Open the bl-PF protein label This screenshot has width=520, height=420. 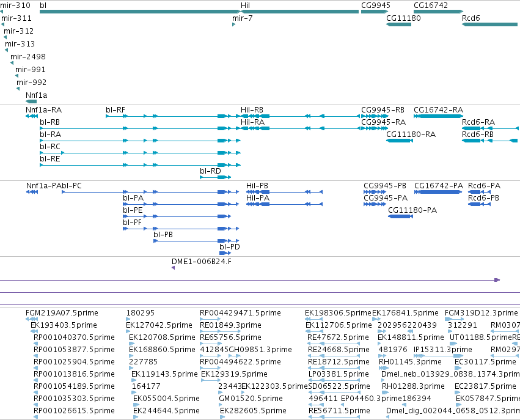pos(133,223)
